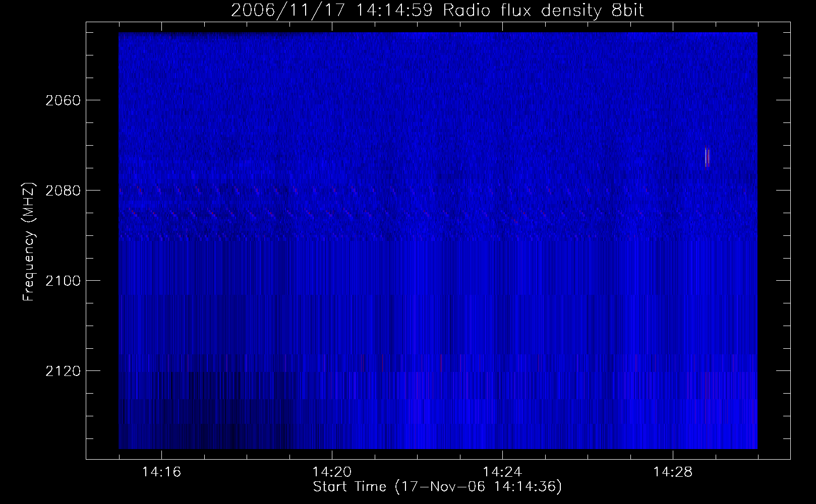This screenshot has width=816, height=504.
Task: Click the 2100 frequency tick label
Action: coord(63,281)
